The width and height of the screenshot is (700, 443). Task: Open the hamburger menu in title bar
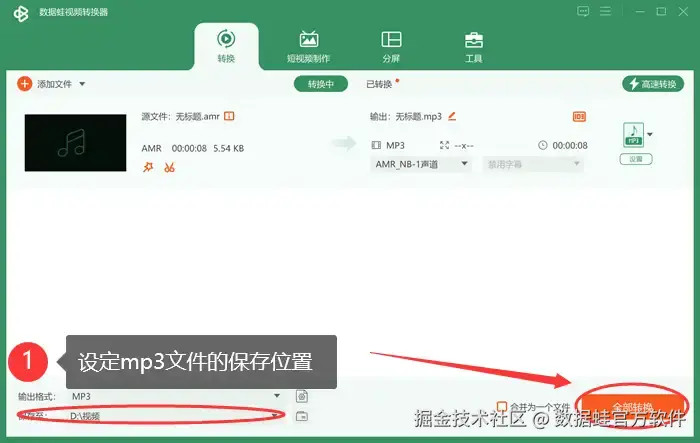click(605, 11)
